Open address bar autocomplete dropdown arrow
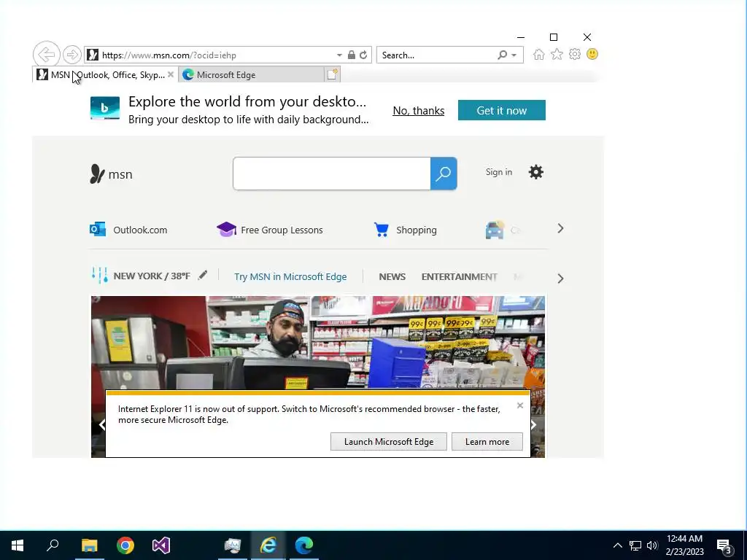Screen dimensions: 747x560 click(x=339, y=55)
